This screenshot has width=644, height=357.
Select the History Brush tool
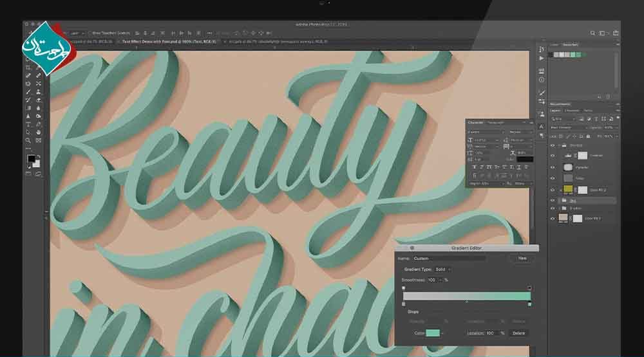28,100
